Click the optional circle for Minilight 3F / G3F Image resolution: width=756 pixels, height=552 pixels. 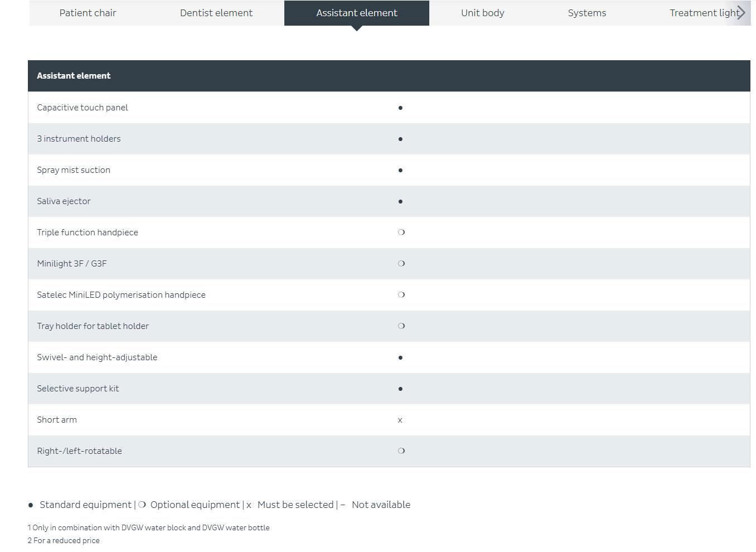401,264
